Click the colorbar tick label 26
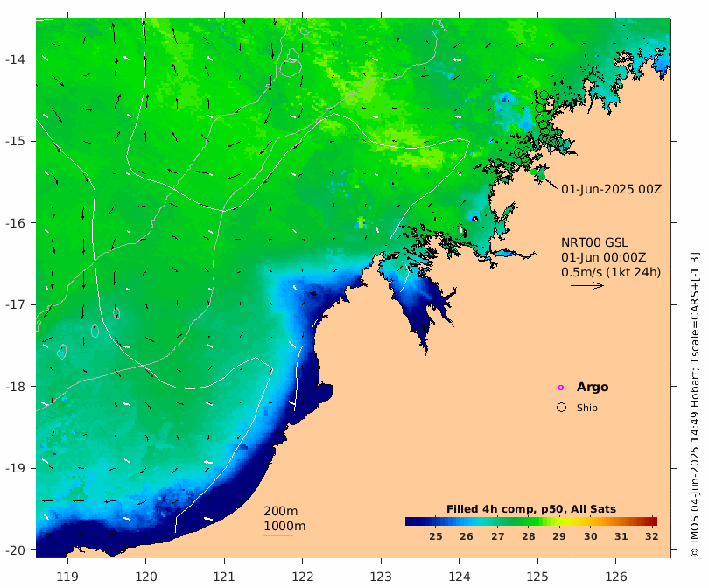Viewport: 709px width, 588px height. [467, 536]
